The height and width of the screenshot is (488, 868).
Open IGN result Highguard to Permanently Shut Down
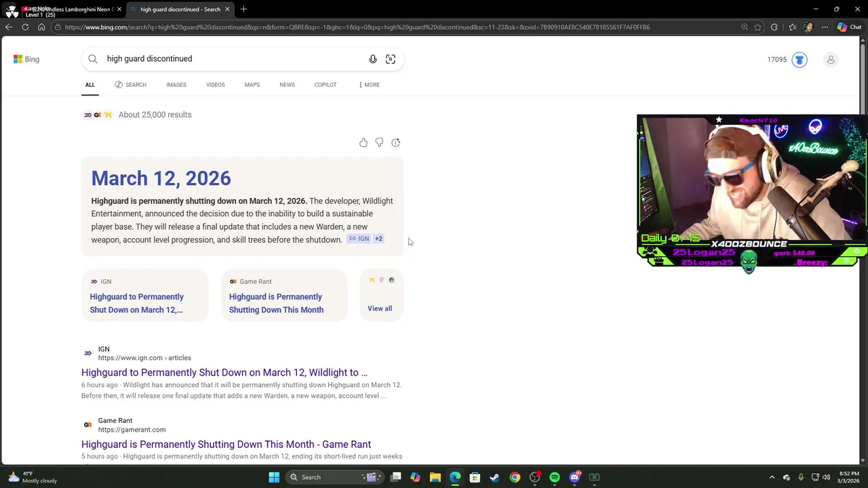click(x=224, y=373)
